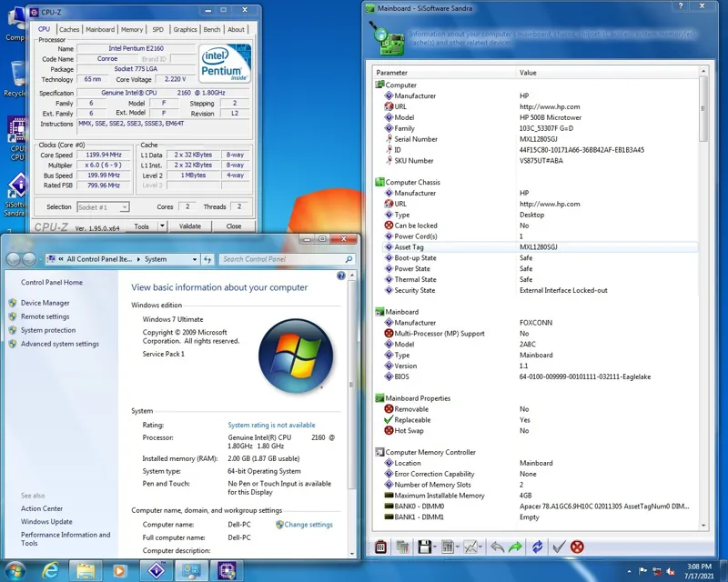Open the Device Manager link
The height and width of the screenshot is (582, 728).
(45, 303)
